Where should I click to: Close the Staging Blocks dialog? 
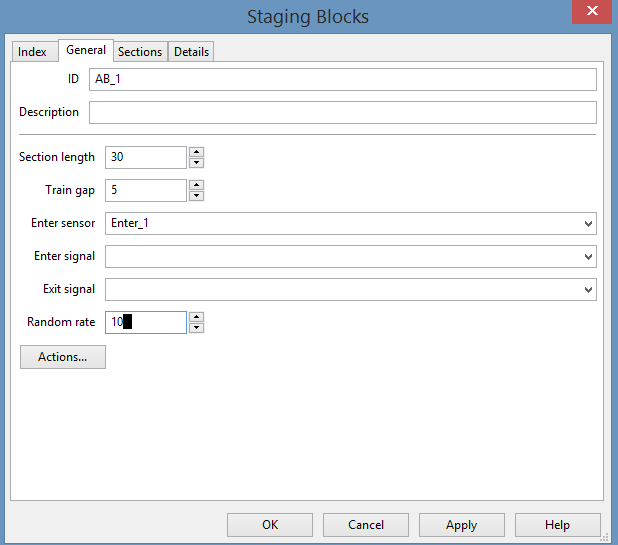click(x=593, y=13)
